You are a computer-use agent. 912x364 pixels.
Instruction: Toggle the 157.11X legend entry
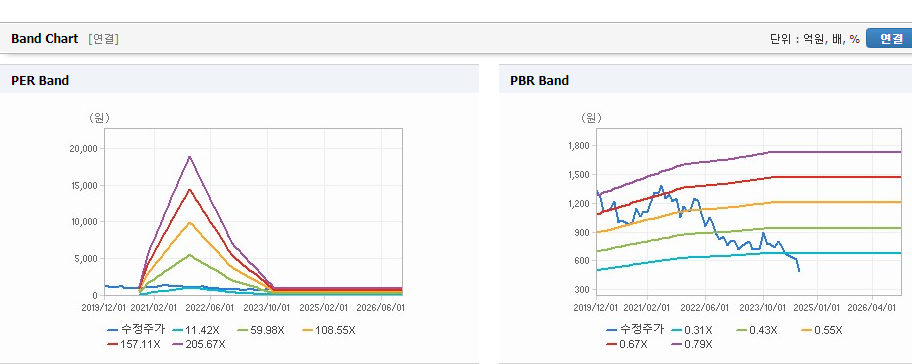(134, 344)
